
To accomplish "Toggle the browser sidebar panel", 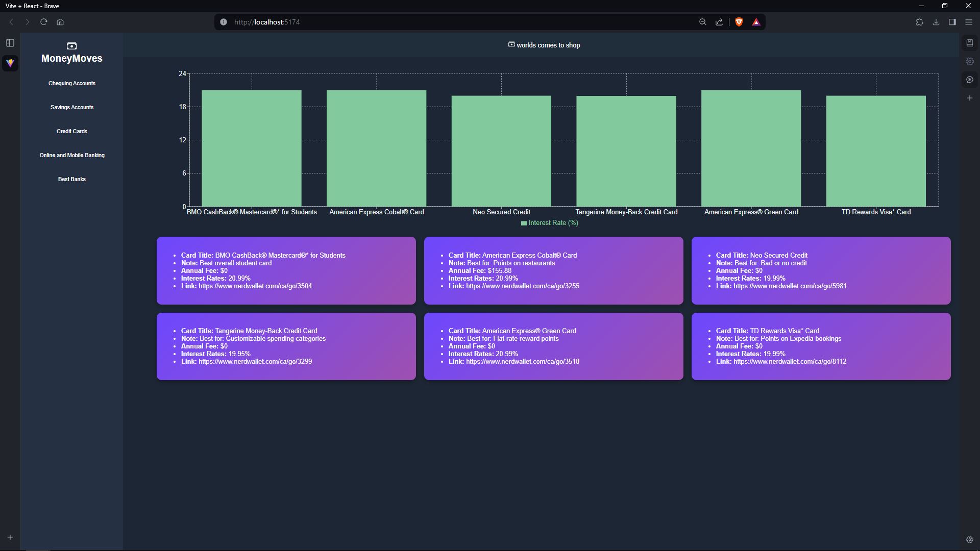I will tap(952, 22).
